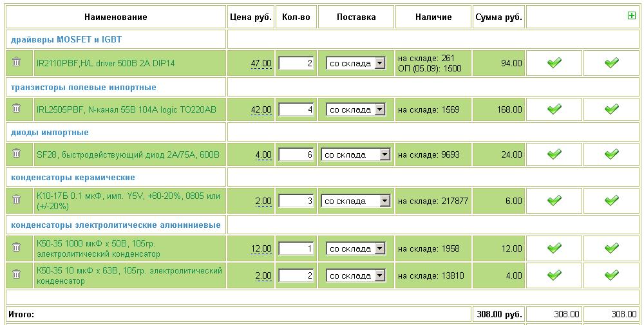Screen dimensions: 644x325
Task: Open IRL2505PBF N-канал product link
Action: pyautogui.click(x=126, y=110)
